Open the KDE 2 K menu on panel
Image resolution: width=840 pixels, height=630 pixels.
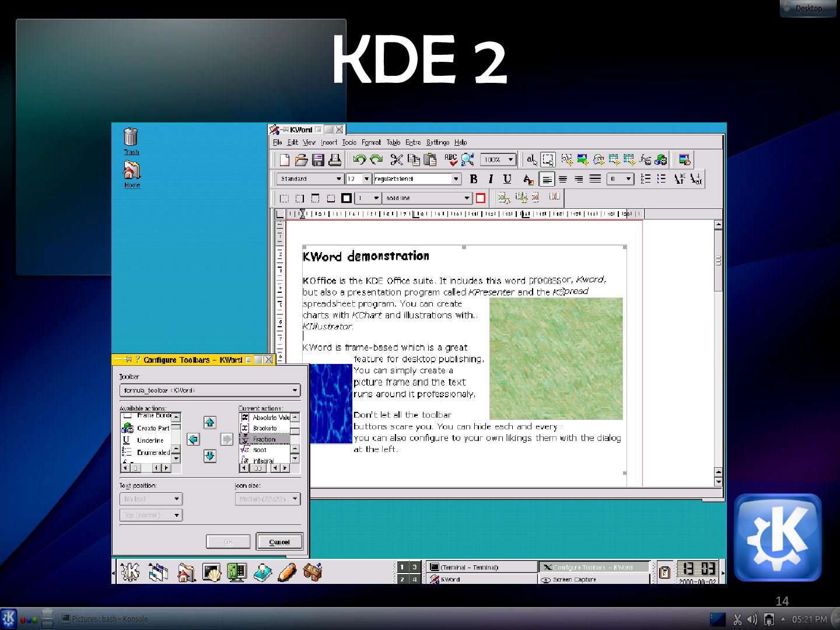tap(129, 572)
